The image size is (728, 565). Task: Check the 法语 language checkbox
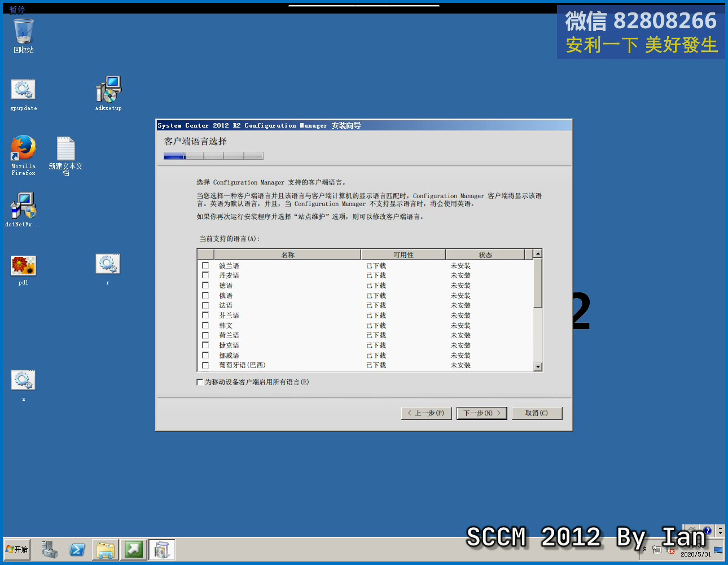point(205,305)
